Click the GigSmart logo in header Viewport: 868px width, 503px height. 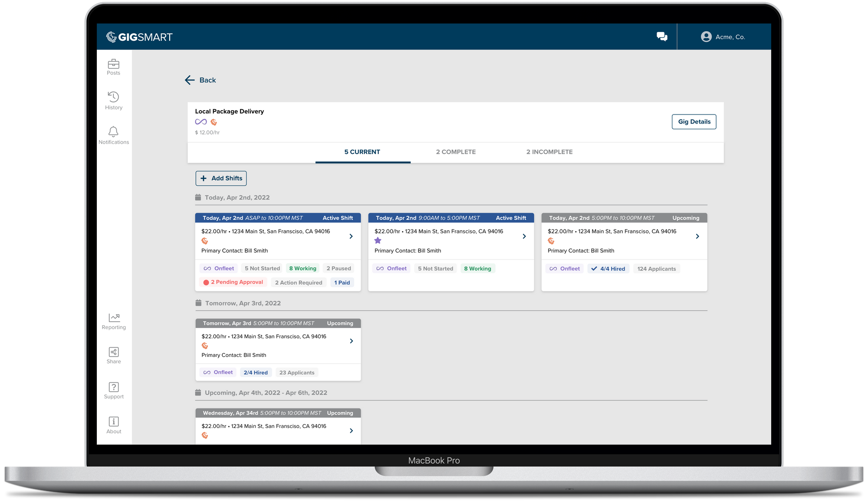tap(139, 37)
